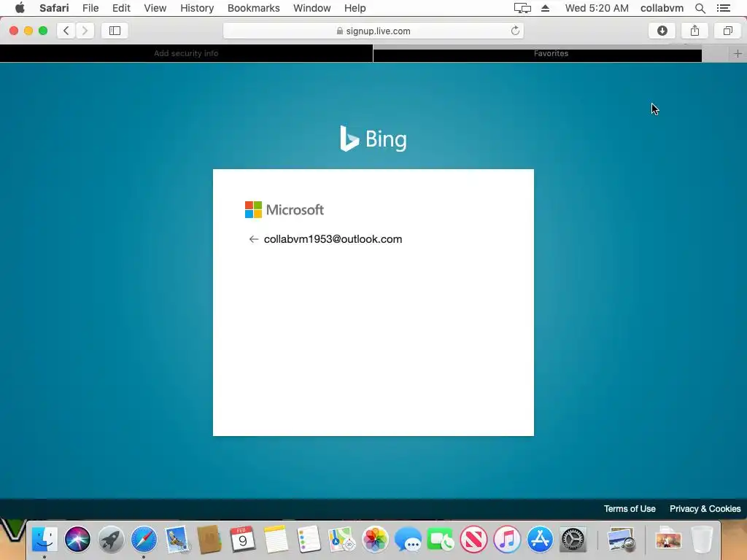The width and height of the screenshot is (747, 560).
Task: Switch to the Favorites tab
Action: [538, 53]
